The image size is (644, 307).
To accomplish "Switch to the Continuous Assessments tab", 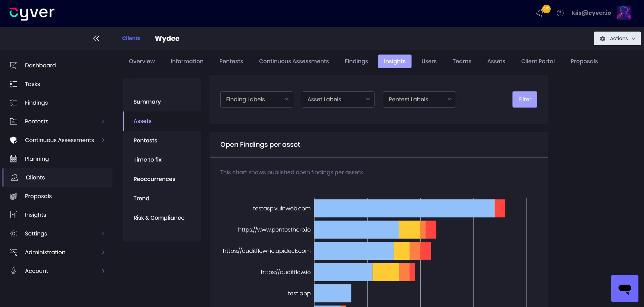I will (294, 61).
